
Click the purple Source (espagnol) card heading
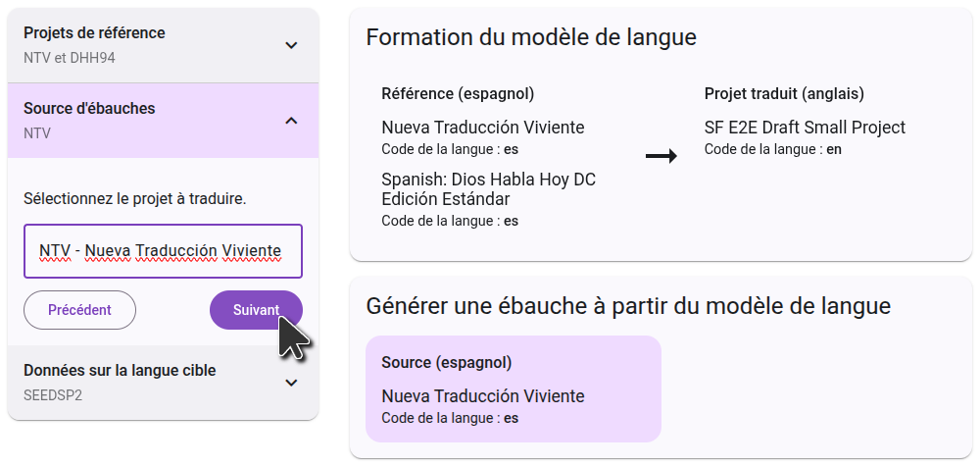click(x=448, y=363)
